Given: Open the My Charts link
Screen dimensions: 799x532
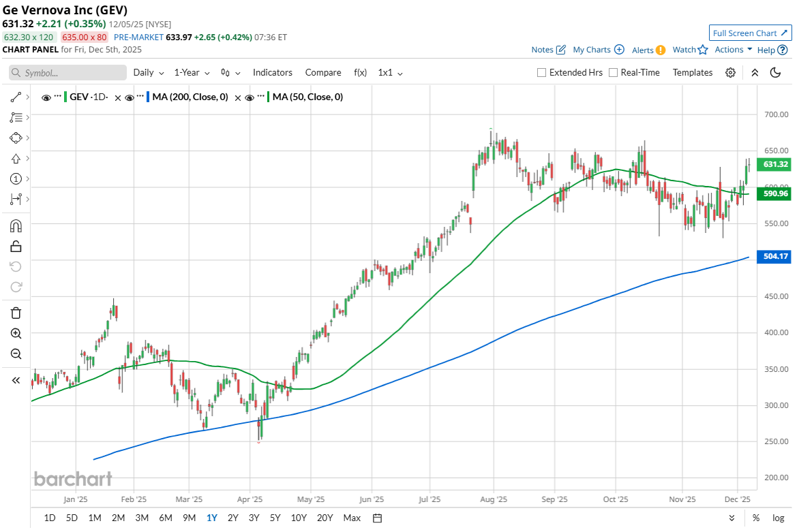Looking at the screenshot, I should (x=598, y=50).
